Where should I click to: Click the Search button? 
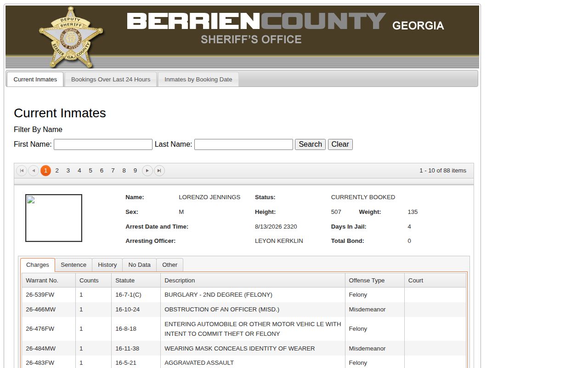pos(310,144)
